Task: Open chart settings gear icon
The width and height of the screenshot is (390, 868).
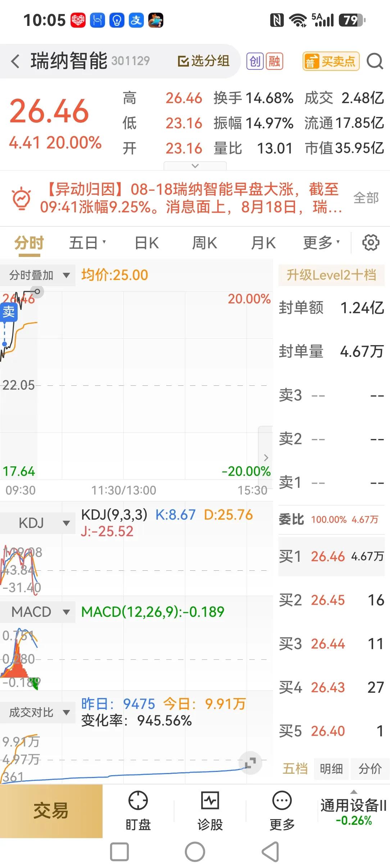Action: click(371, 243)
